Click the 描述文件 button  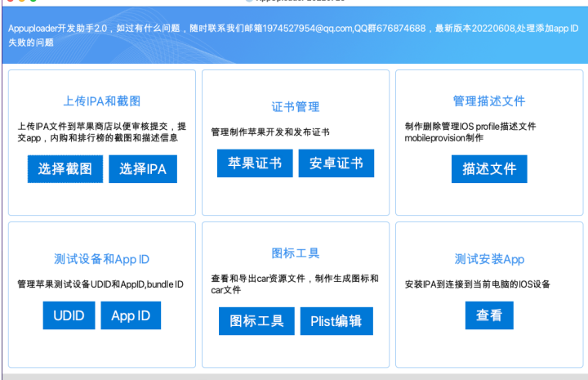pos(489,169)
